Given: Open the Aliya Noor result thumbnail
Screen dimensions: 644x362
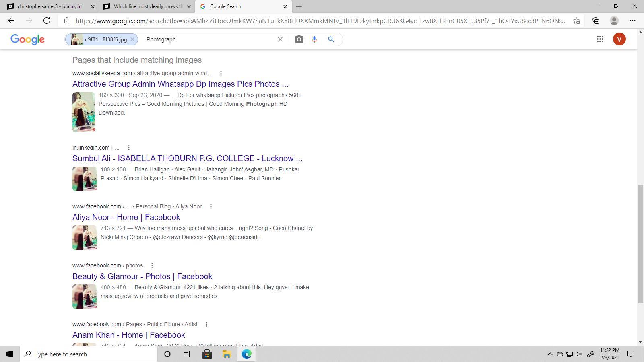Looking at the screenshot, I should click(x=85, y=238).
